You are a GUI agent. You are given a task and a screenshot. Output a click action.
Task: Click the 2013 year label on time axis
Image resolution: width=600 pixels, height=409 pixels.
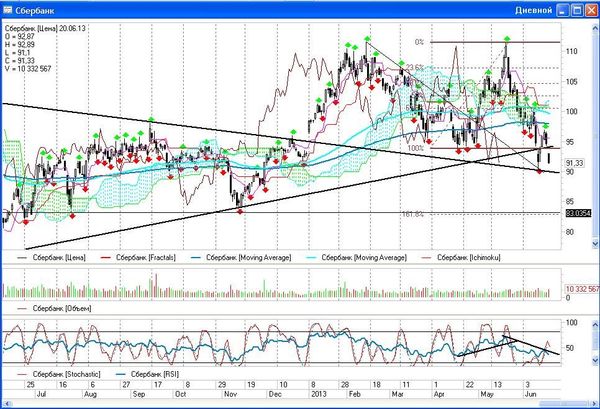click(x=319, y=394)
